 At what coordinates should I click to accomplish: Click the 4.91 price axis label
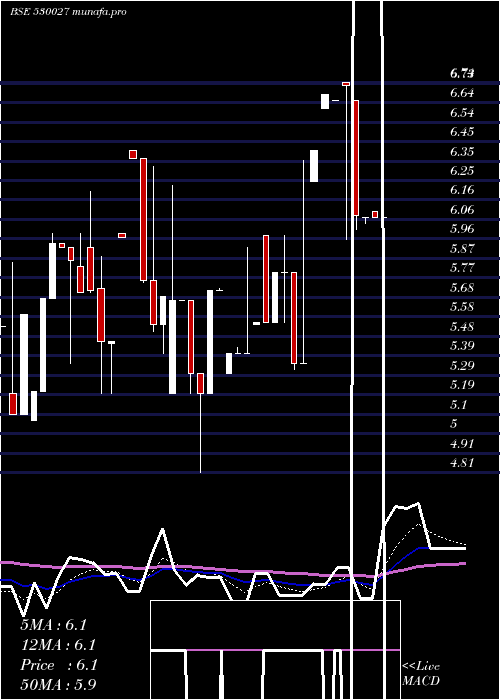click(462, 443)
